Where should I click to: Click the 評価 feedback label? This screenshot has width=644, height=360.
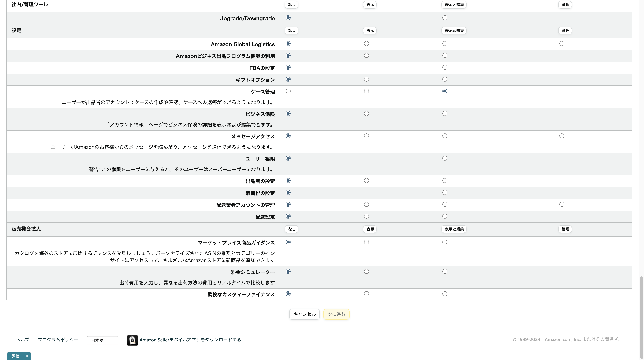click(x=15, y=356)
